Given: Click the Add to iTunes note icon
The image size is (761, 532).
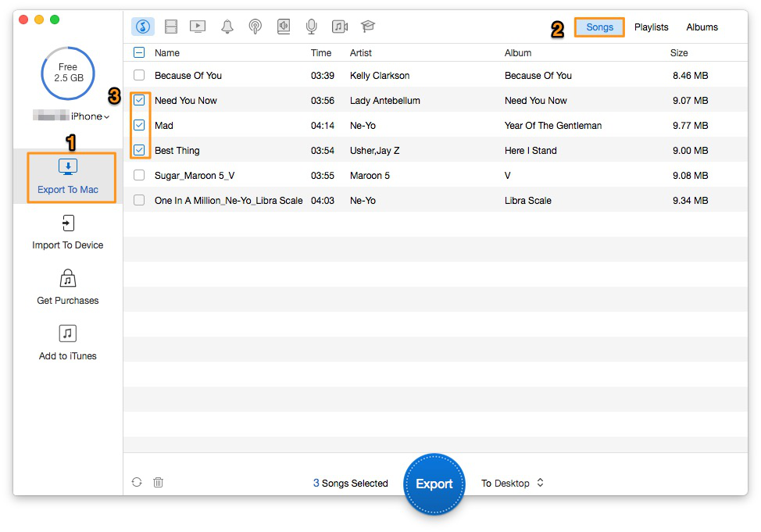Looking at the screenshot, I should (x=68, y=334).
